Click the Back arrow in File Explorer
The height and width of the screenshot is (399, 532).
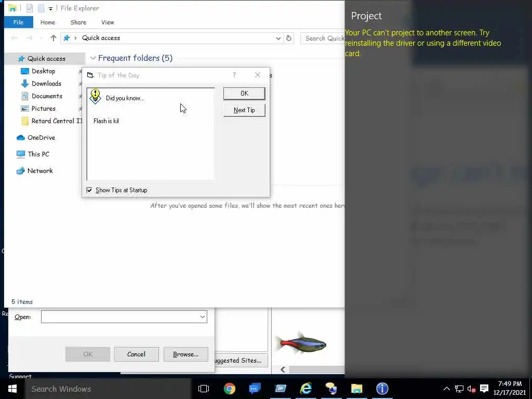pyautogui.click(x=14, y=38)
